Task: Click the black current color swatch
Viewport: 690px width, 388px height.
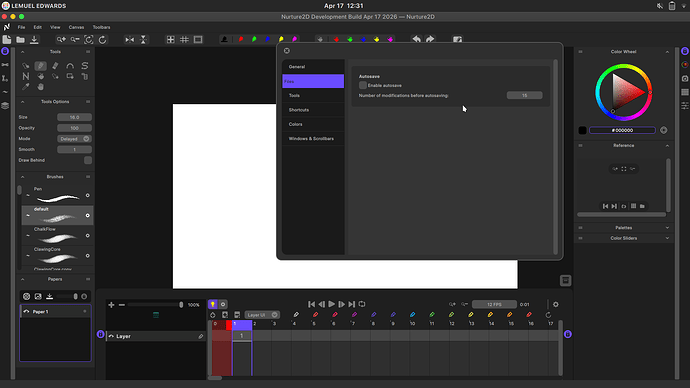Action: tap(582, 130)
